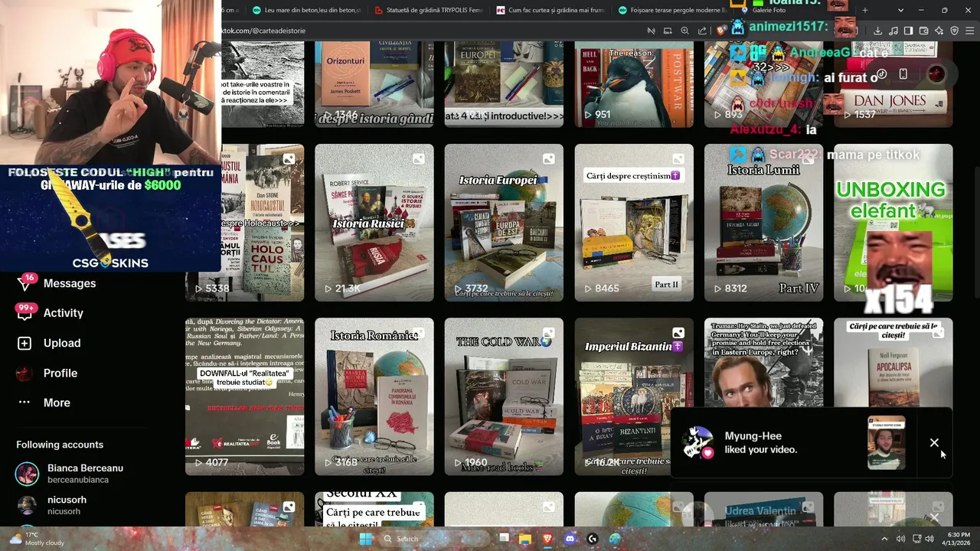Open THE COLD WAR video thumbnail

pos(504,396)
